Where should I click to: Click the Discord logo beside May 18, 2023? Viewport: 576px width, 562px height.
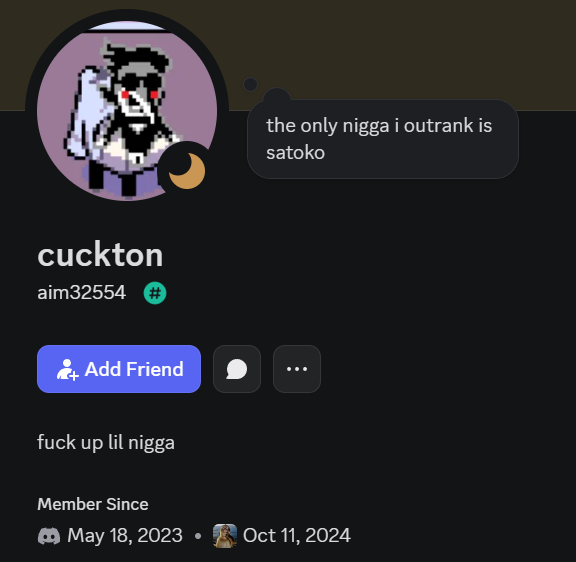pyautogui.click(x=49, y=536)
